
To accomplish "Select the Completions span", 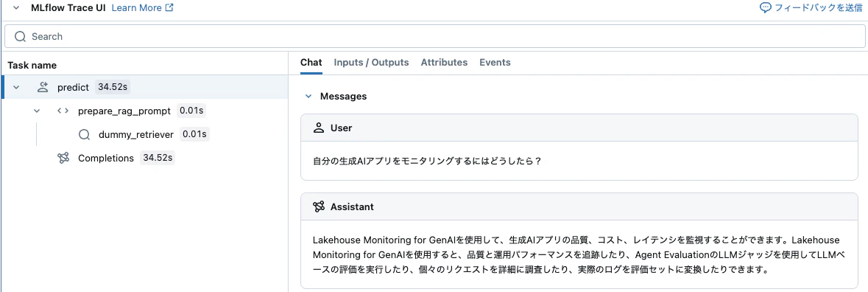I will pyautogui.click(x=106, y=158).
